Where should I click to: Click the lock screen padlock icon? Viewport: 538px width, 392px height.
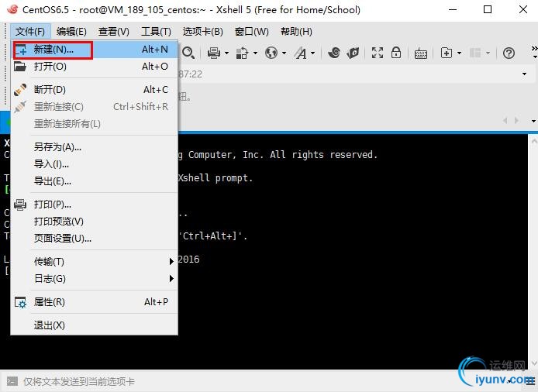(396, 53)
